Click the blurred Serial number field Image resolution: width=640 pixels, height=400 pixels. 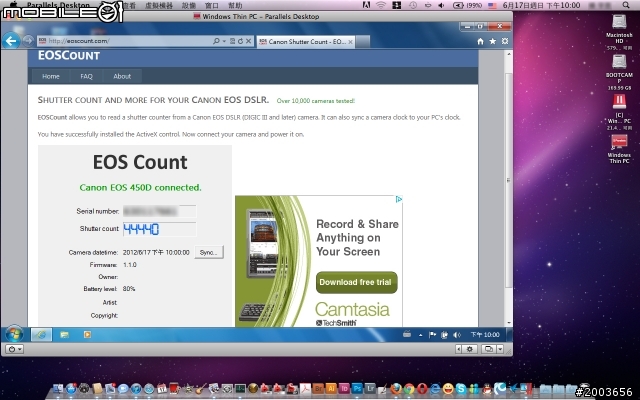[160, 211]
